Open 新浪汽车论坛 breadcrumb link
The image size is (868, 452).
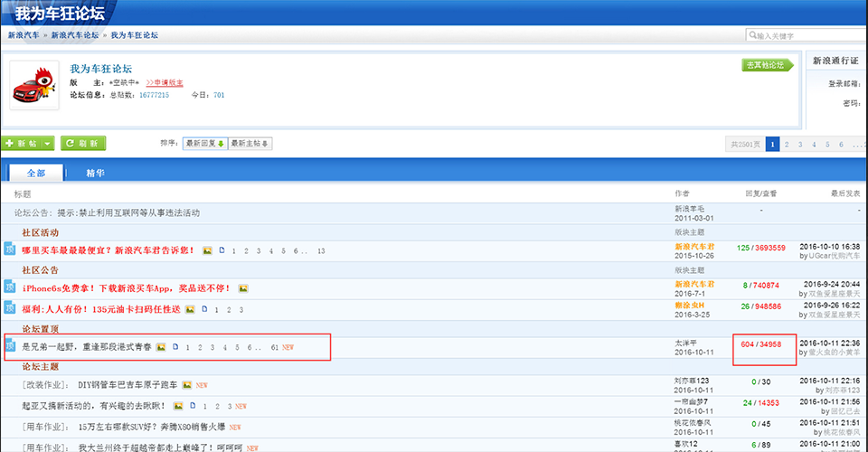75,35
